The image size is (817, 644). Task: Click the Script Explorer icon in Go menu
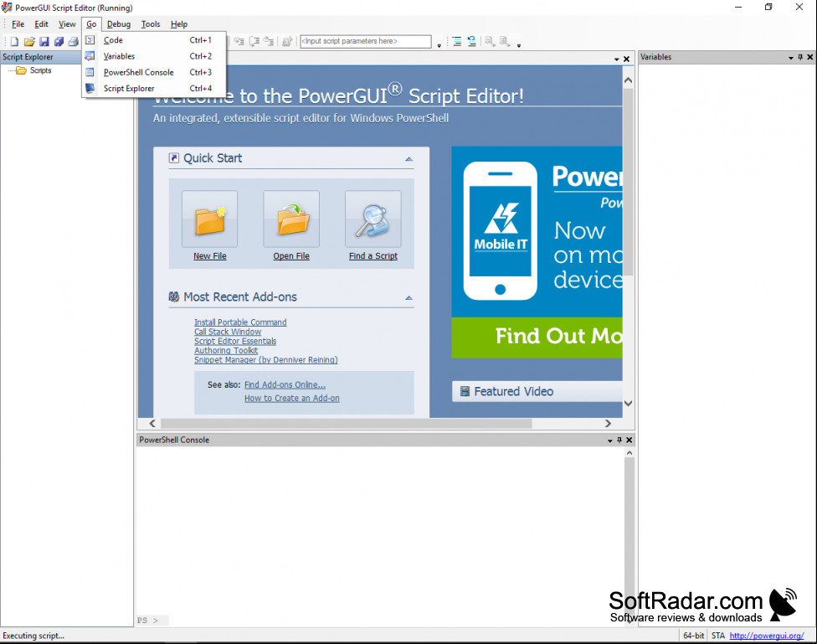90,88
